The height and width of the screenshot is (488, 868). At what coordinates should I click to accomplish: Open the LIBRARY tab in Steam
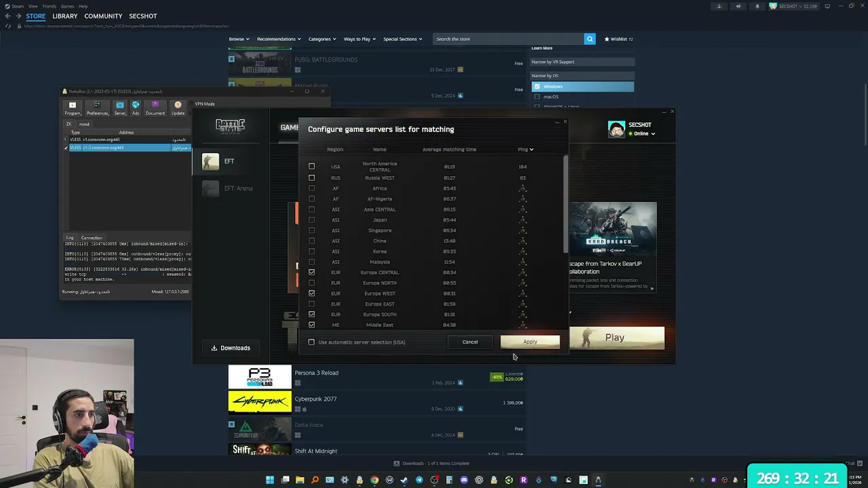pos(65,16)
